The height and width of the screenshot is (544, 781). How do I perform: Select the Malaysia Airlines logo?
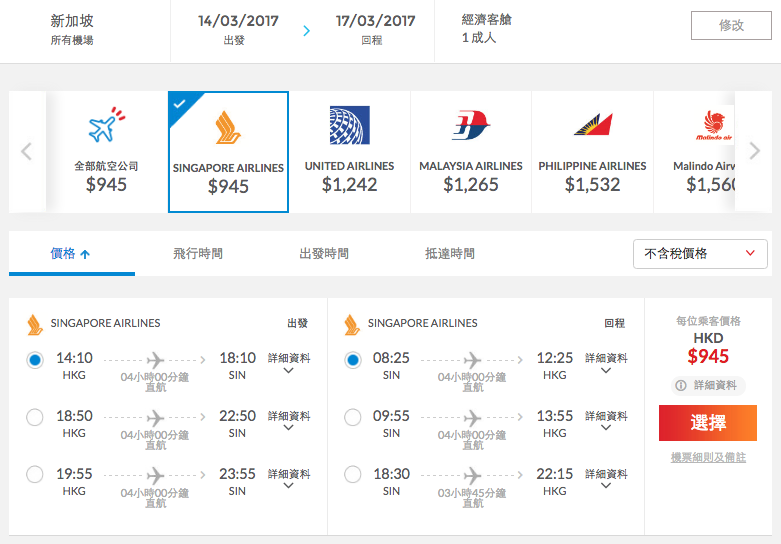point(471,125)
